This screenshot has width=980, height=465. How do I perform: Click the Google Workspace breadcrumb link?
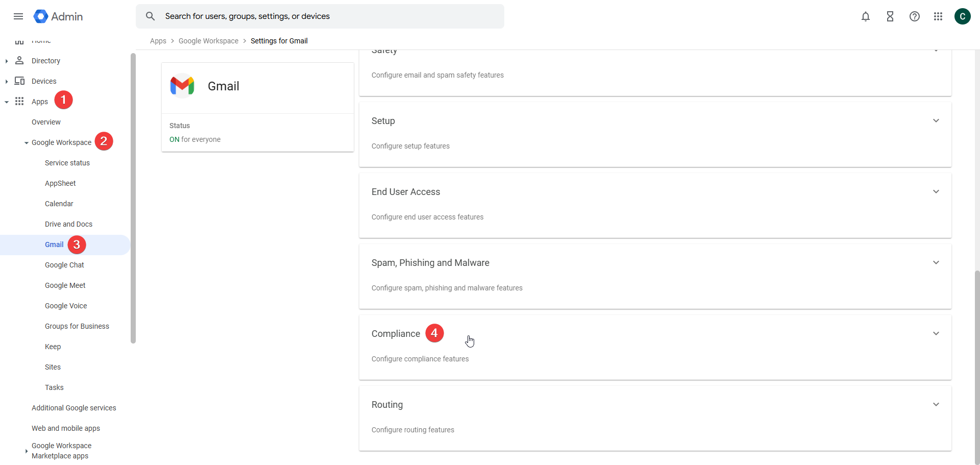pos(208,41)
